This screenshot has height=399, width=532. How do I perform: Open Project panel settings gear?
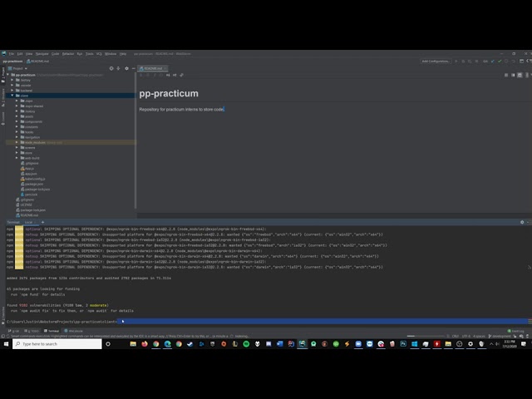pos(126,68)
